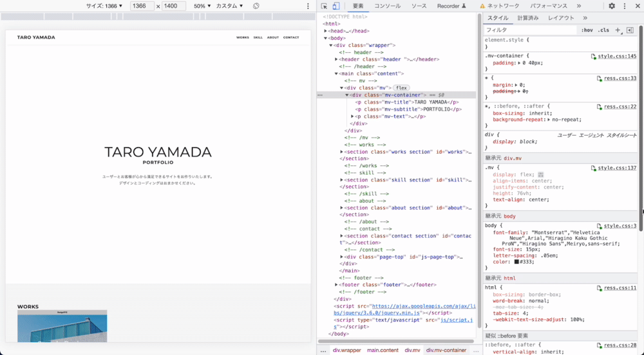Collapse the div.wrapper node
This screenshot has height=355, width=644.
pyautogui.click(x=330, y=46)
